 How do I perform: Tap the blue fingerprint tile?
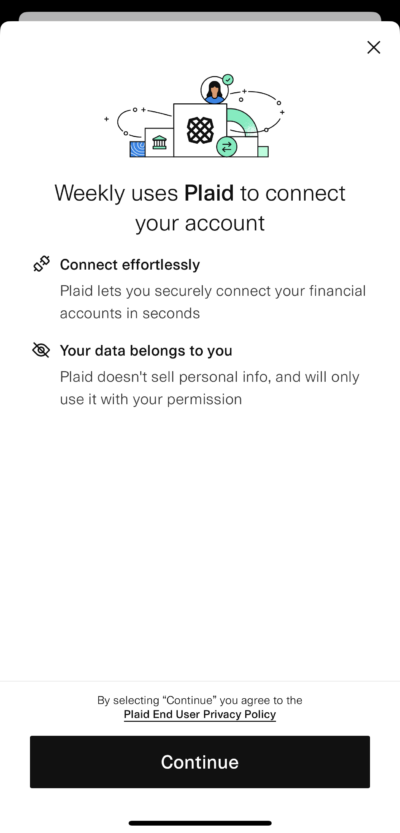coord(138,149)
